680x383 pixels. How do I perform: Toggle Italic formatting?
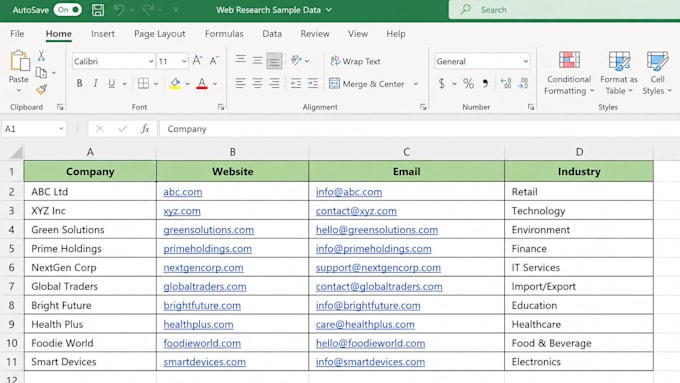(x=95, y=83)
